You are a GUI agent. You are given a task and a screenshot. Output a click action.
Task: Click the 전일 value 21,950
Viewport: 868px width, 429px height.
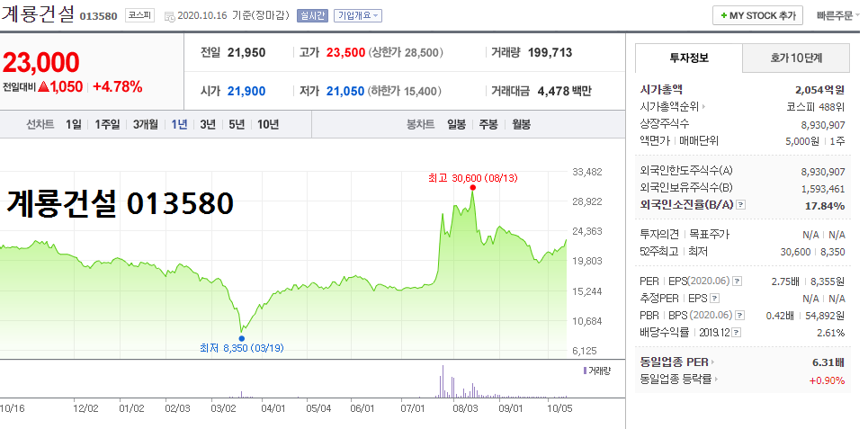point(246,53)
